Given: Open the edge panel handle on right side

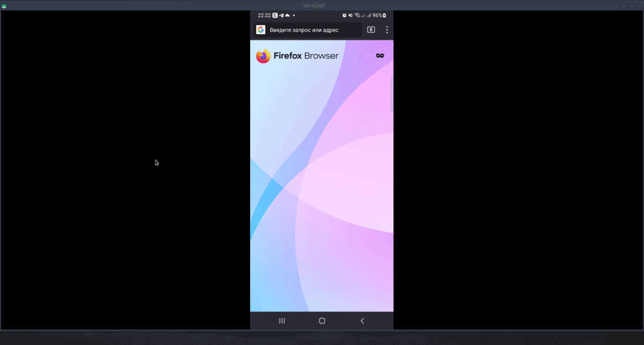Looking at the screenshot, I should [x=392, y=94].
